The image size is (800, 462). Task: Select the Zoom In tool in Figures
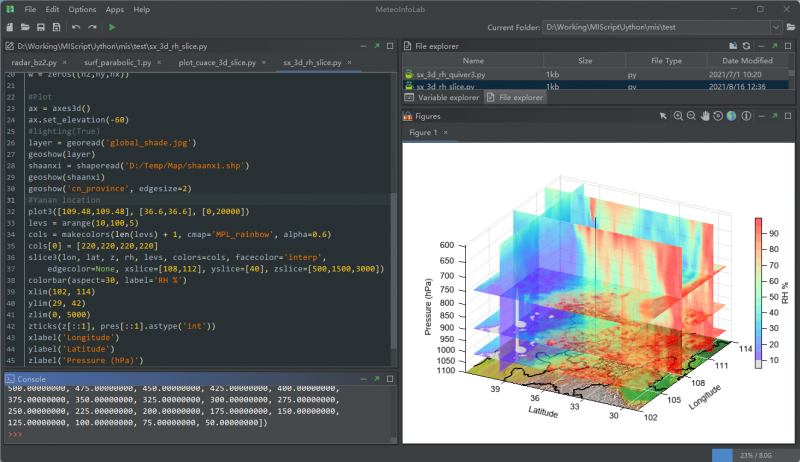click(678, 116)
